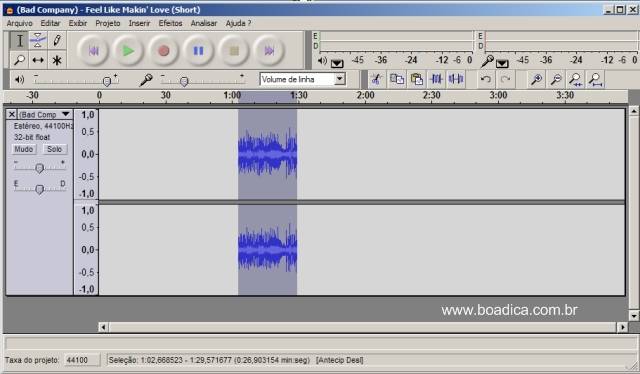Redo the last undone action
Screen dimensions: 640x374
coord(505,79)
